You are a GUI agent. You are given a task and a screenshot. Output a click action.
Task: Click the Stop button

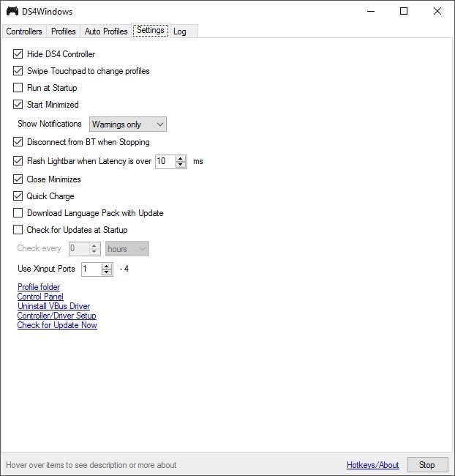[x=427, y=465]
